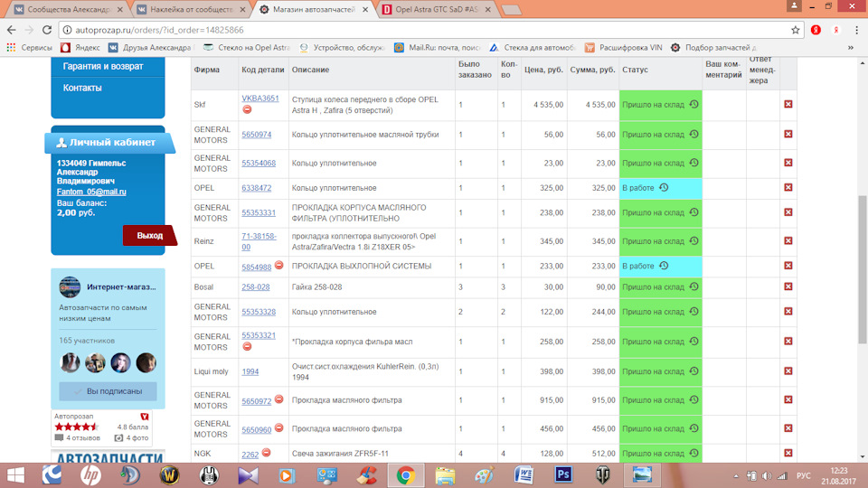Click the page vertical scrollbar thumb
This screenshot has height=488, width=868.
point(863,269)
